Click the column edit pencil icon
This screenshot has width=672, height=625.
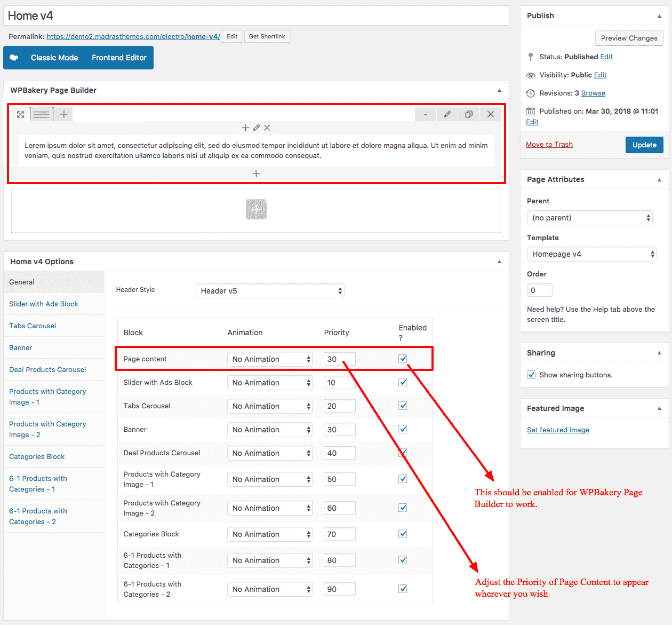[x=256, y=128]
